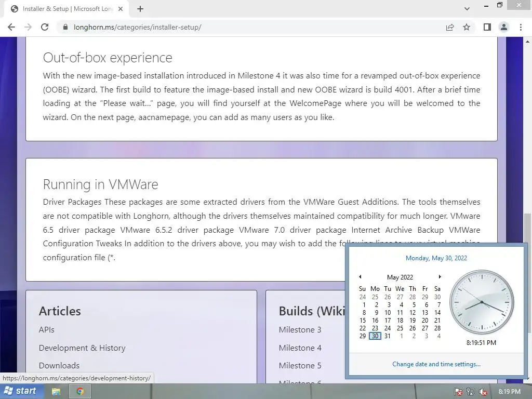Screen dimensions: 532x399
Task: Open the Milestone 5 builds link
Action: pos(300,365)
